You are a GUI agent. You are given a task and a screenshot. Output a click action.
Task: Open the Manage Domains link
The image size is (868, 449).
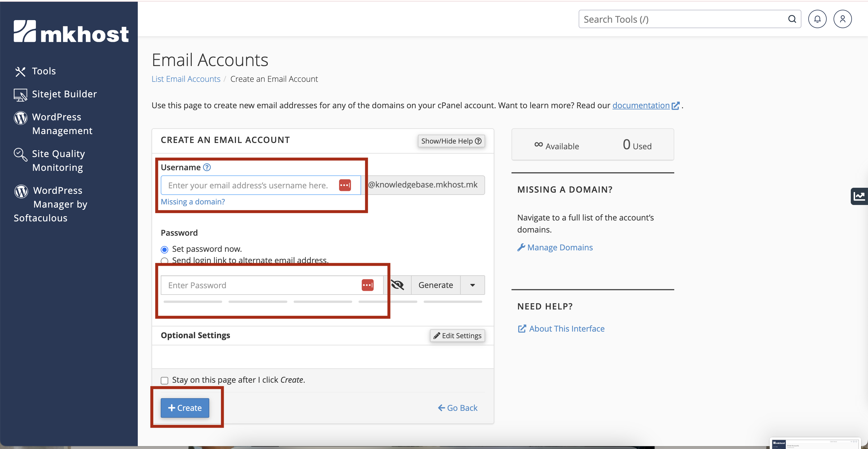[x=560, y=247]
